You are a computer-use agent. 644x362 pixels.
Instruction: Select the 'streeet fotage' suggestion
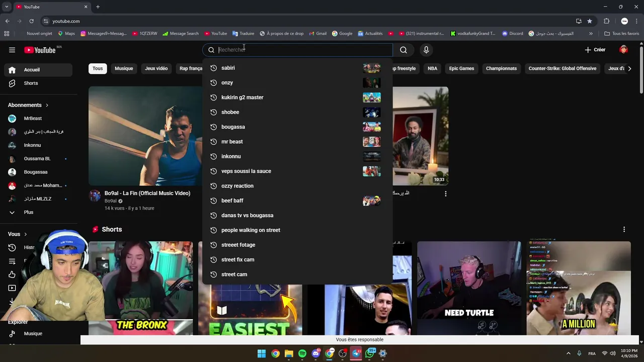tap(297, 245)
